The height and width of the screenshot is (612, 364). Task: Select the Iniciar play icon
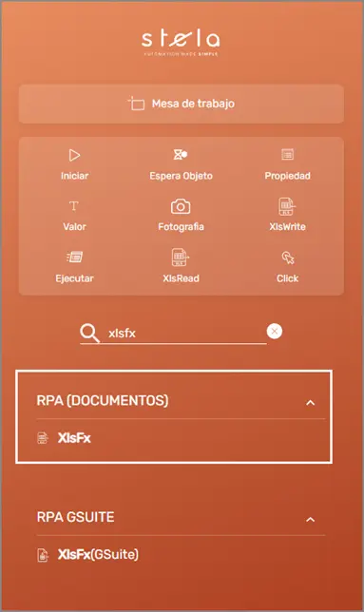(74, 155)
